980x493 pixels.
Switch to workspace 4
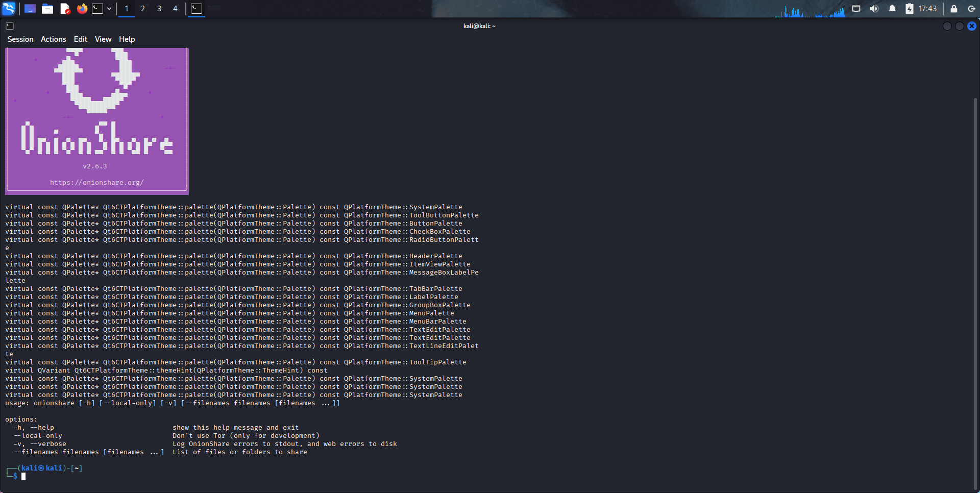(x=175, y=9)
